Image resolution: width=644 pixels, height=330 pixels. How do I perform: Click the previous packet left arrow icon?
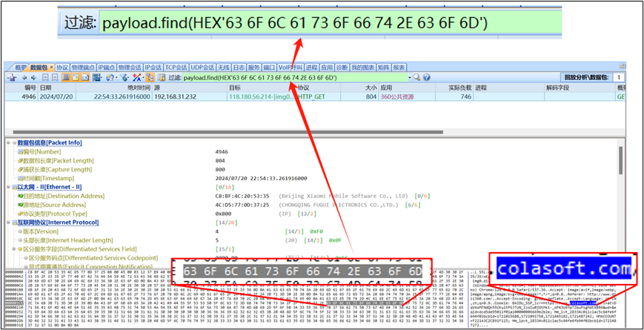24,77
